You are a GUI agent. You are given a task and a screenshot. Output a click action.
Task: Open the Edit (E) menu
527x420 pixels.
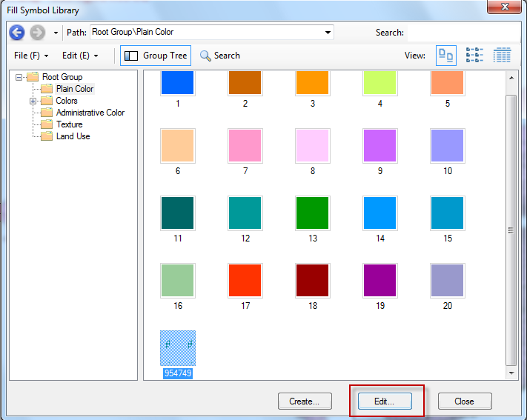pyautogui.click(x=80, y=56)
